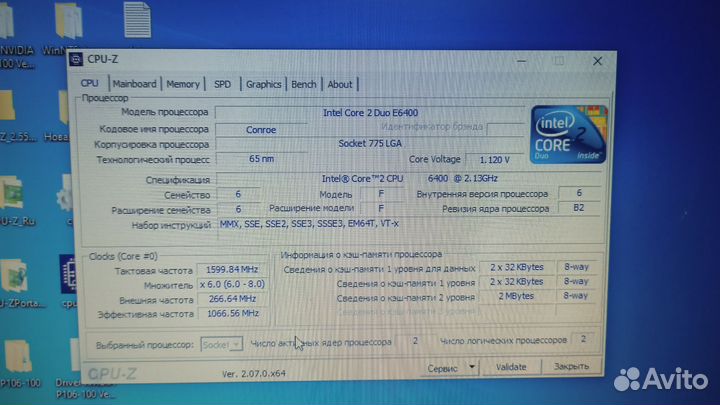Click the 2 MBytes level 2 cache value

tap(516, 296)
